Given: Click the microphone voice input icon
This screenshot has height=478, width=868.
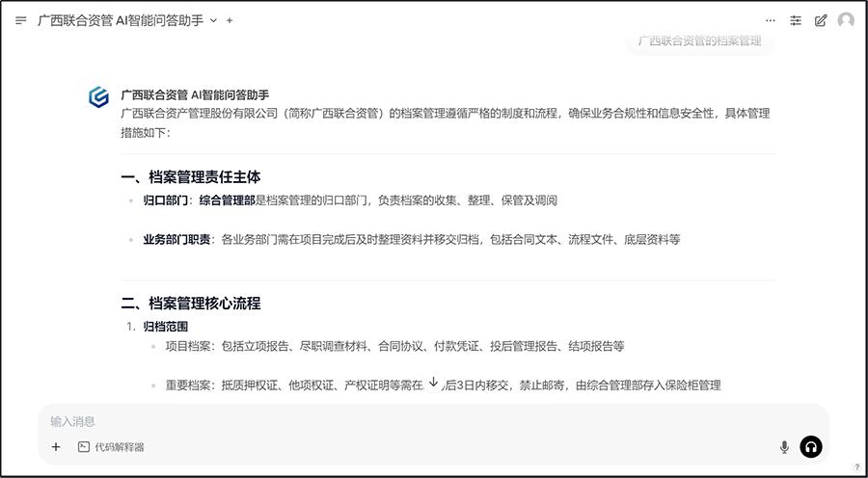Looking at the screenshot, I should [x=784, y=446].
